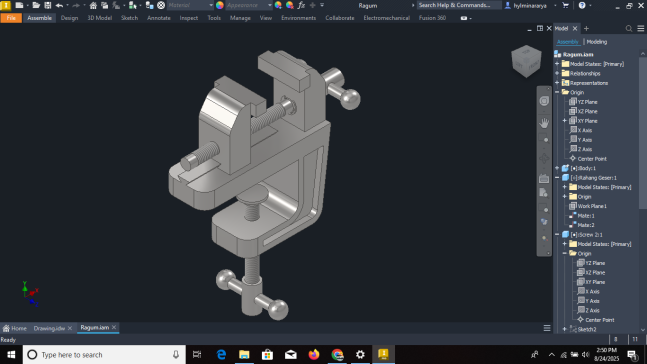Viewport: 647px width, 364px height.
Task: Select the Ragum.iam root node
Action: click(578, 54)
